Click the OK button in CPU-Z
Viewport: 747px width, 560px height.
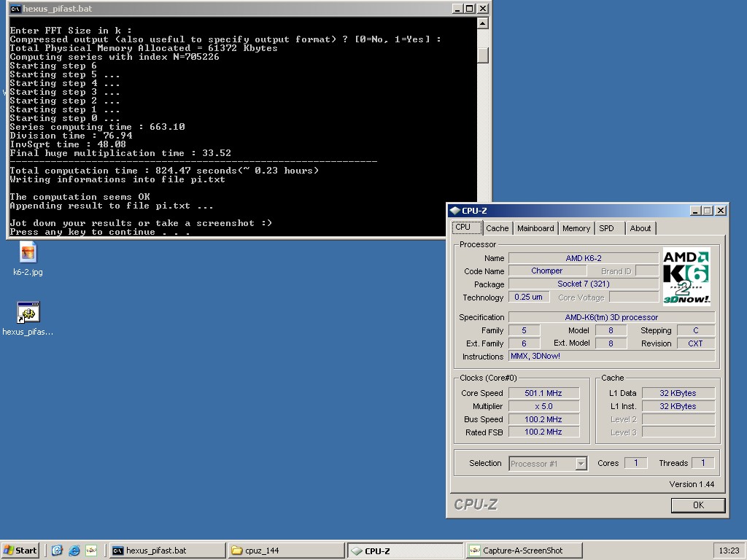pos(698,505)
